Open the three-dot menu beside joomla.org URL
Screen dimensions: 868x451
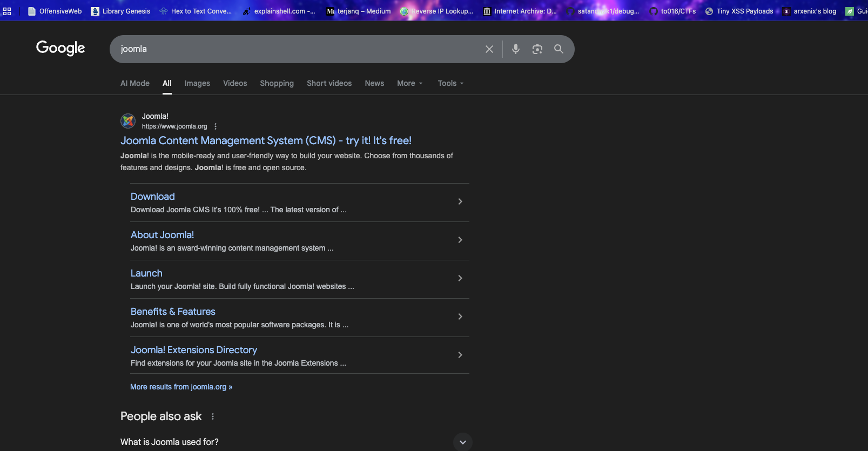point(216,126)
